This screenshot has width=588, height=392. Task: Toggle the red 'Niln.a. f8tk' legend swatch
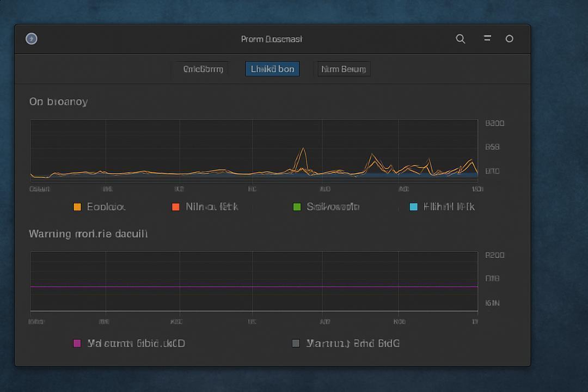[x=175, y=207]
